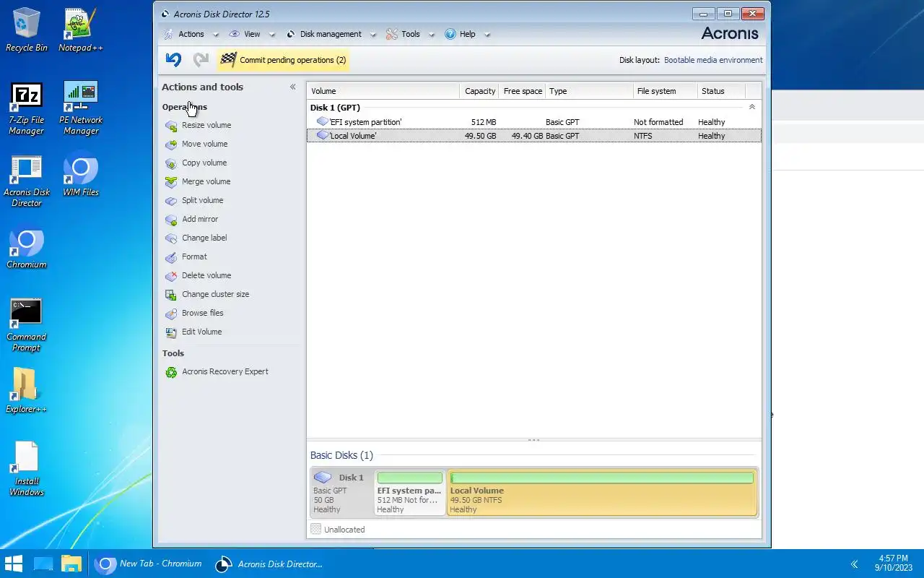Image resolution: width=924 pixels, height=578 pixels.
Task: Select the 'EFI system partition' row
Action: 534,122
